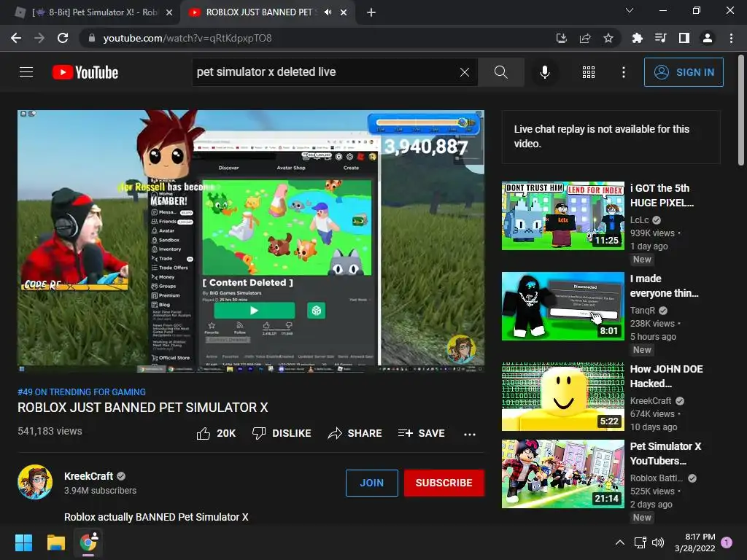Click search input field
Screen dimensions: 747x560
(x=325, y=72)
